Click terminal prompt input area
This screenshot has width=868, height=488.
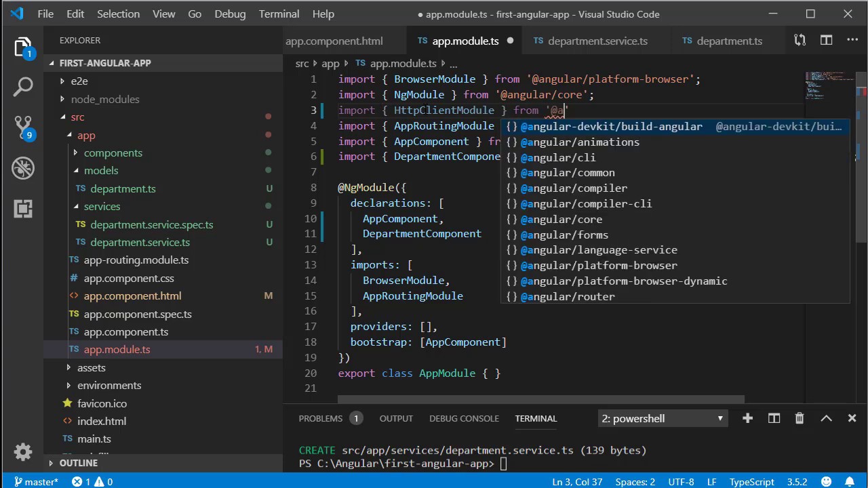[x=505, y=464]
